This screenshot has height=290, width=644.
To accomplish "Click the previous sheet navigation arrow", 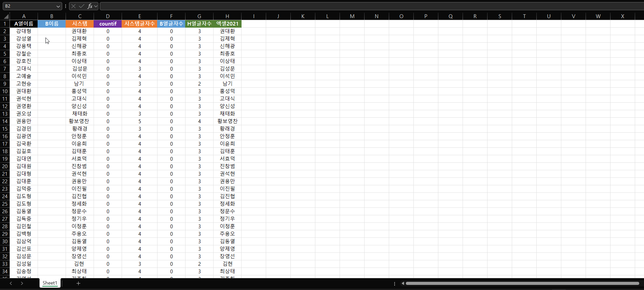I will pyautogui.click(x=11, y=283).
